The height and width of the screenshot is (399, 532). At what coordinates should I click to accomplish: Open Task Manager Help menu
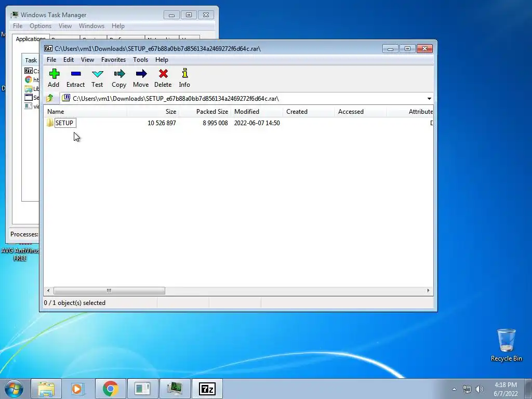118,26
